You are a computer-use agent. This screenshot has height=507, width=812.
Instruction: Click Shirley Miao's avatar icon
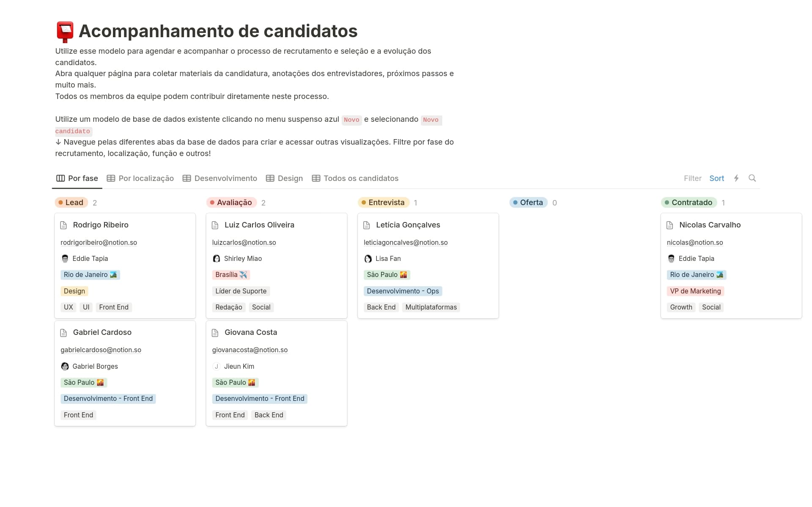pos(217,258)
